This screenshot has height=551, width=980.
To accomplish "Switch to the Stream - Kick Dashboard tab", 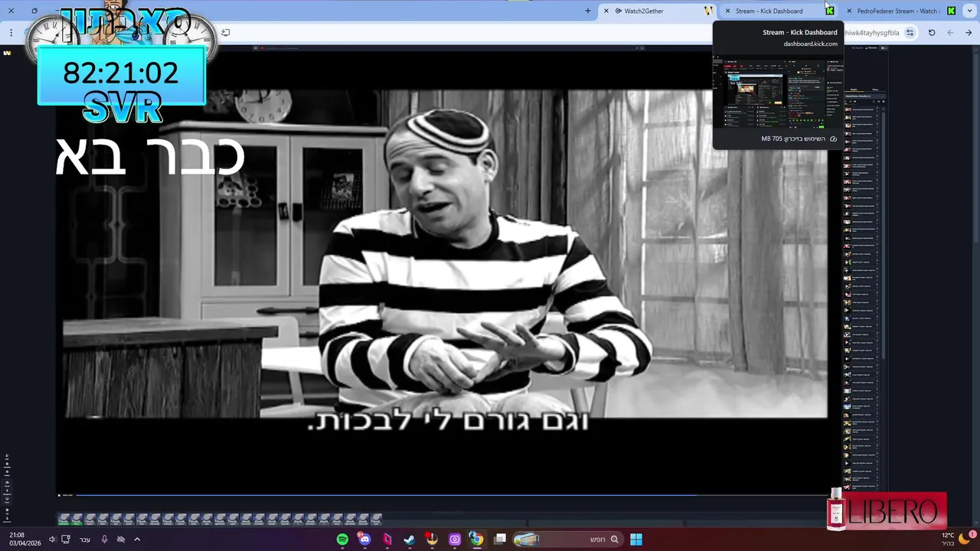I will [x=778, y=11].
